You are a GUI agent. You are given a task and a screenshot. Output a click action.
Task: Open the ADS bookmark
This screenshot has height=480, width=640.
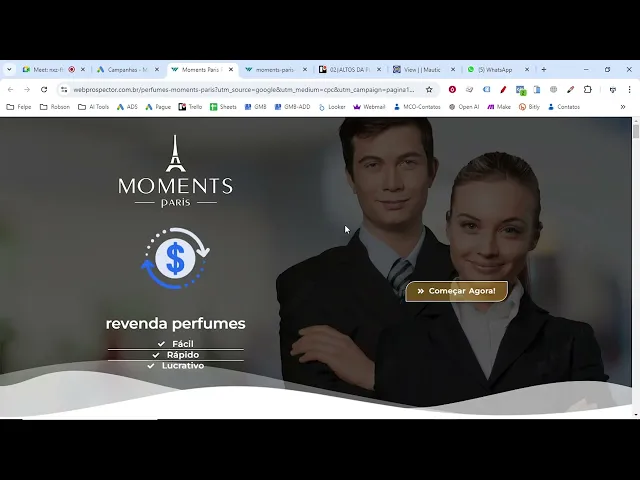click(127, 107)
